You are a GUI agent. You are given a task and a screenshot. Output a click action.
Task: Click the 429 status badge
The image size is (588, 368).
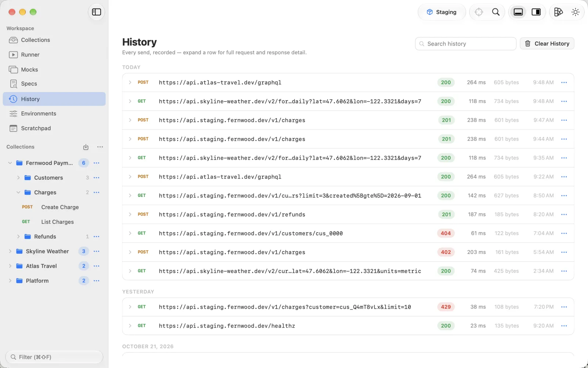click(x=446, y=307)
